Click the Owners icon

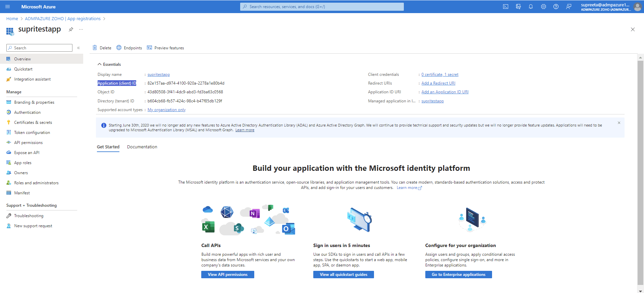(9, 173)
